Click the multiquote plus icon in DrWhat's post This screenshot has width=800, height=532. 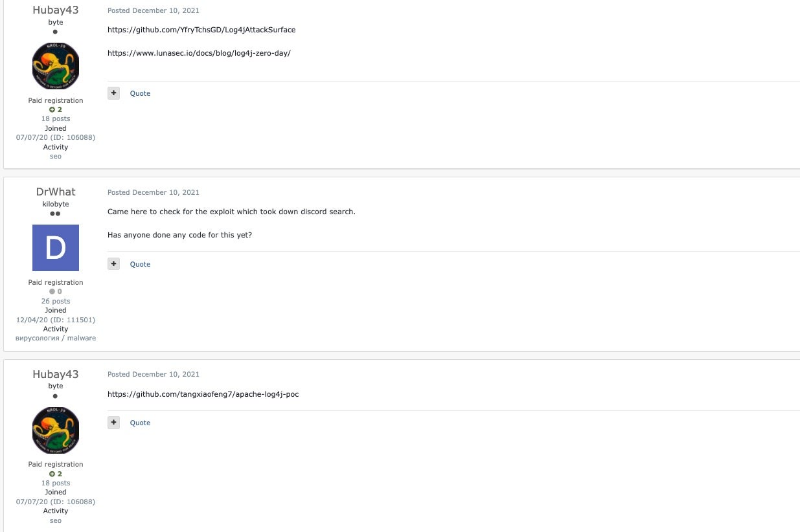point(114,264)
